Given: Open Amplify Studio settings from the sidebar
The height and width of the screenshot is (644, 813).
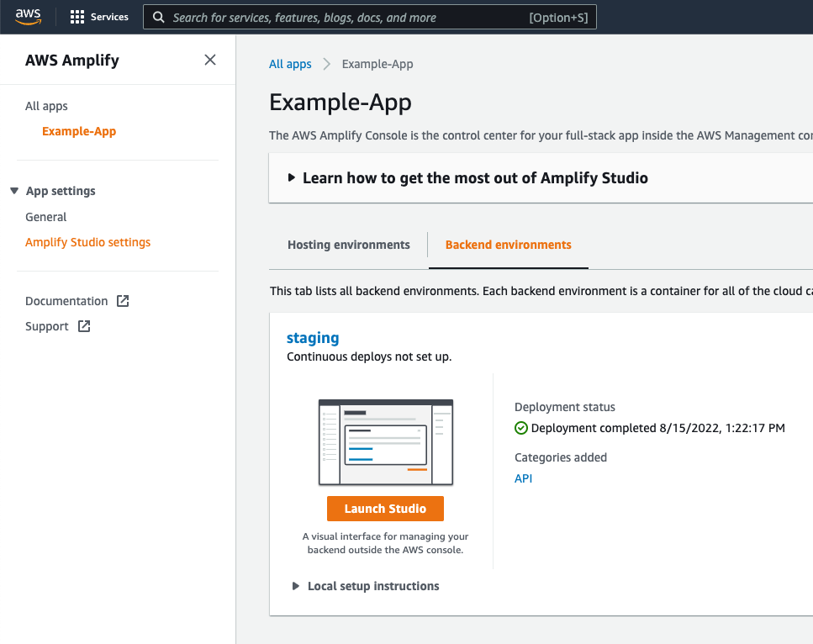Looking at the screenshot, I should [x=87, y=241].
